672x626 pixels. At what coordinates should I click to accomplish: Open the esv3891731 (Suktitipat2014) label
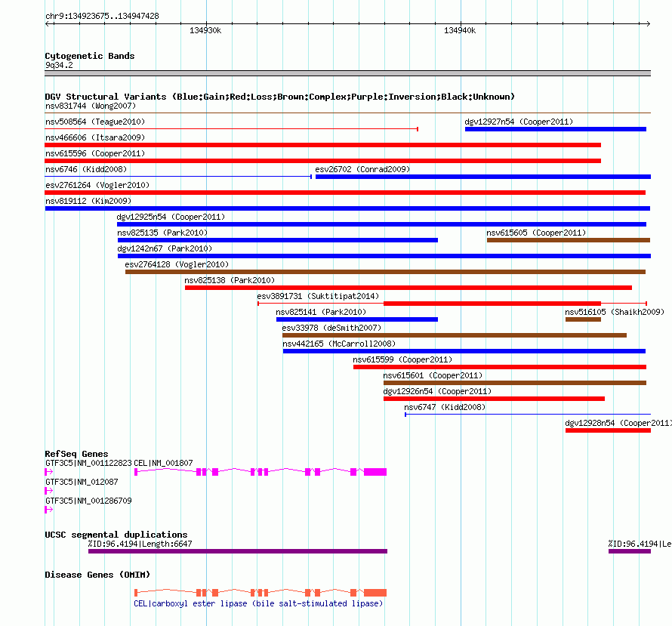[318, 296]
